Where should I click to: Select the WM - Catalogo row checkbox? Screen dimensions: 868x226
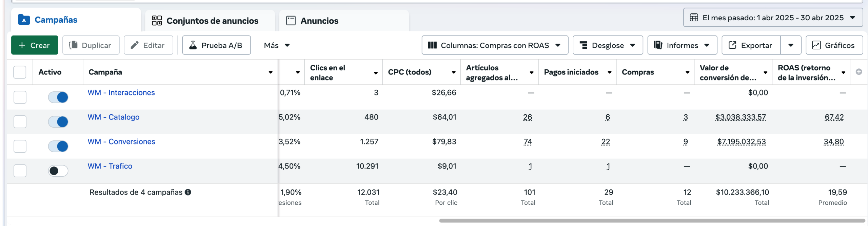pyautogui.click(x=20, y=122)
